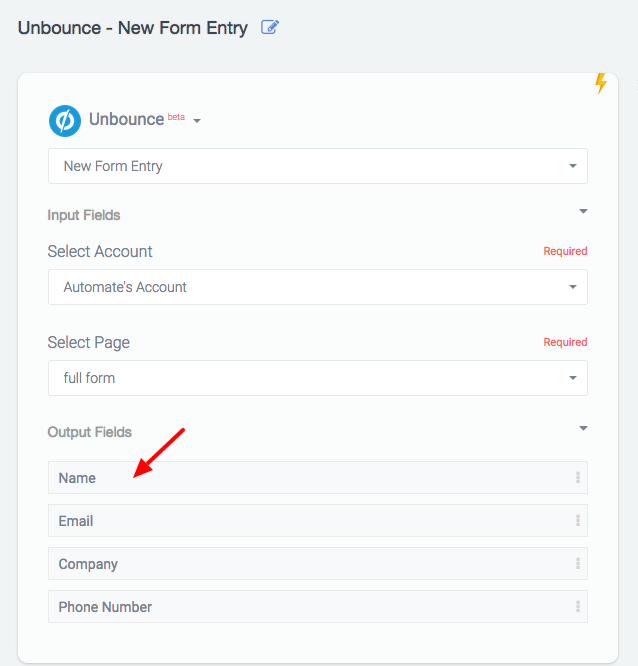The width and height of the screenshot is (638, 666).
Task: Select the Name output field
Action: tap(318, 478)
